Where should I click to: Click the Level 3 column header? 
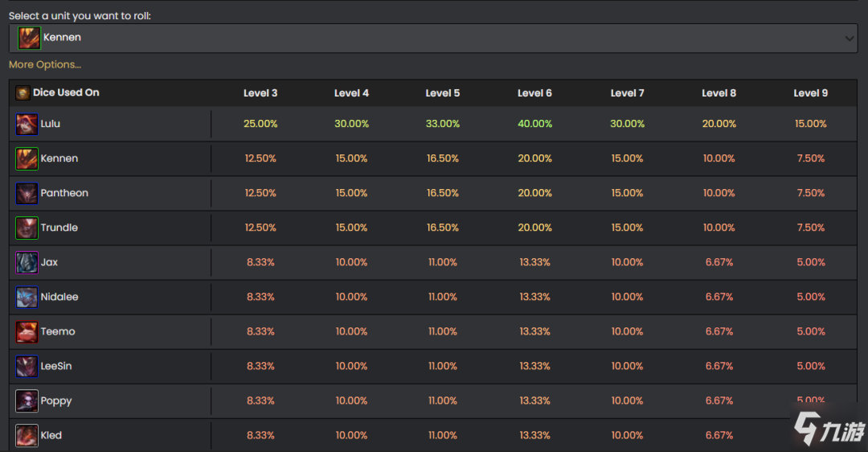[260, 93]
